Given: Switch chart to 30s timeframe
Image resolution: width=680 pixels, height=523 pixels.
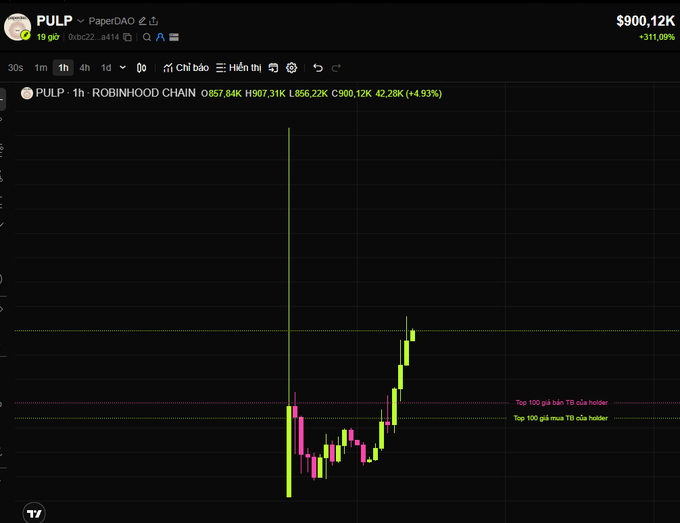Looking at the screenshot, I should pos(16,68).
